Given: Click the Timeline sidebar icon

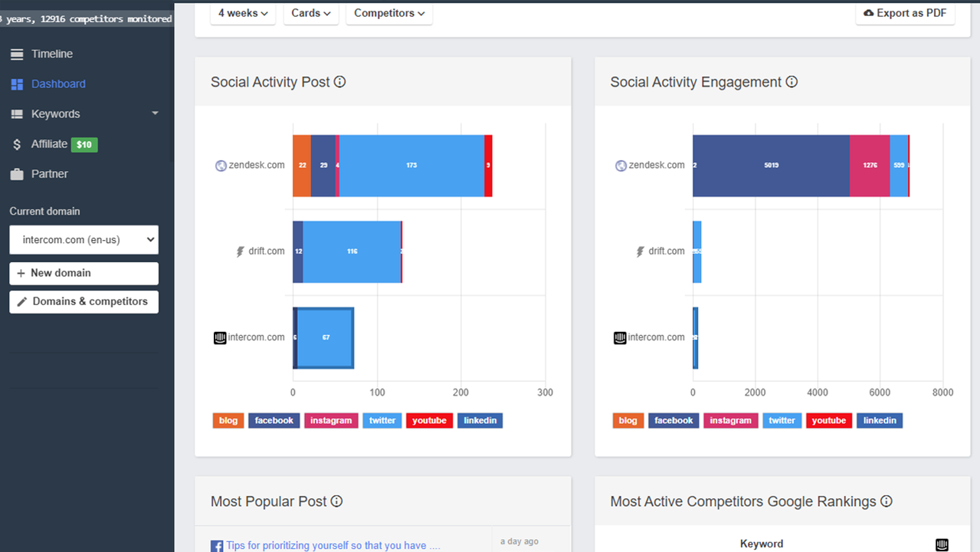Looking at the screenshot, I should (17, 54).
